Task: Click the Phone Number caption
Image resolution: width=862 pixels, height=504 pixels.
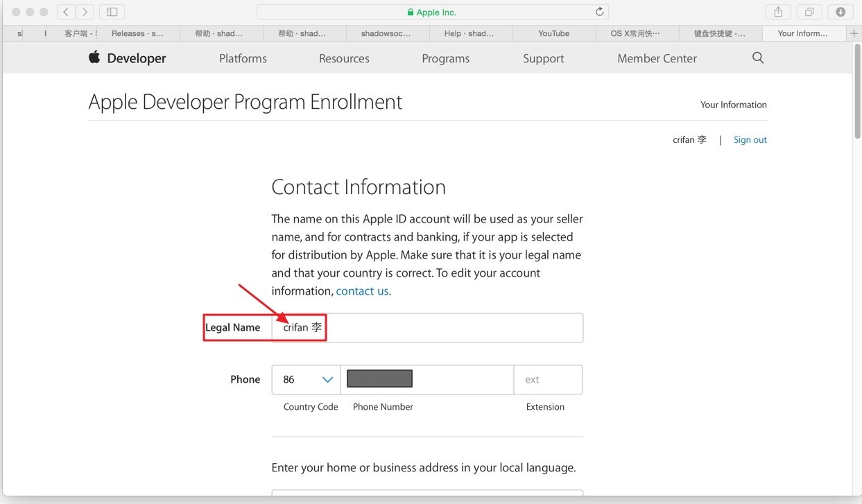Action: (383, 407)
